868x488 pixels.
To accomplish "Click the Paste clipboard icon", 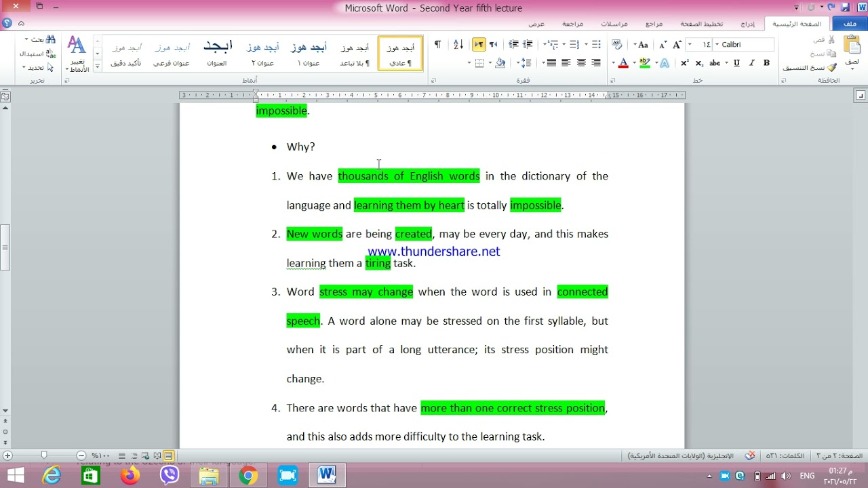I will point(852,45).
